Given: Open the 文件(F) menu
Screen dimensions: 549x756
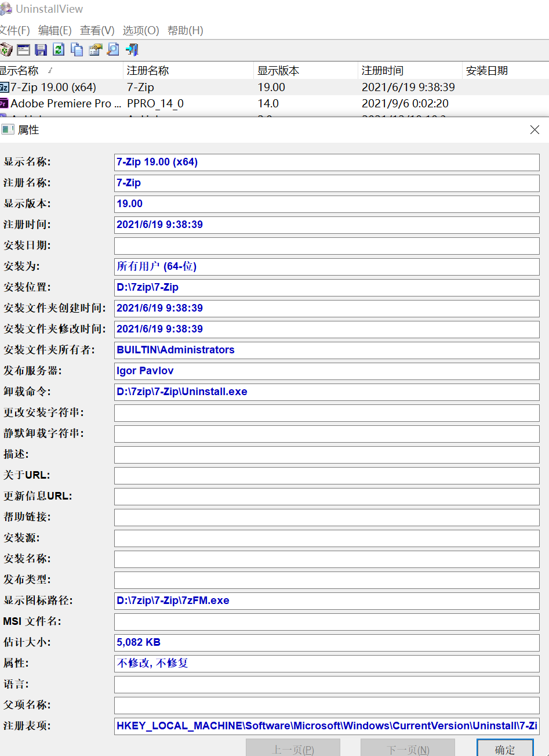Looking at the screenshot, I should pos(14,30).
